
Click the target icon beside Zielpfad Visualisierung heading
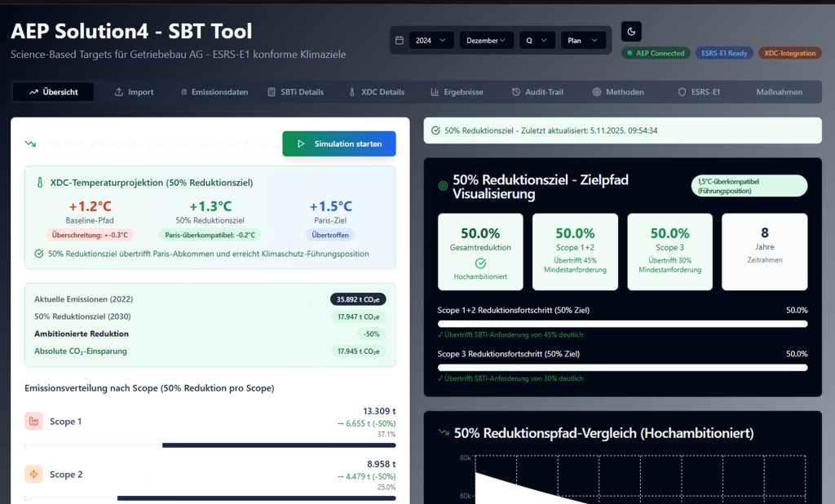443,186
